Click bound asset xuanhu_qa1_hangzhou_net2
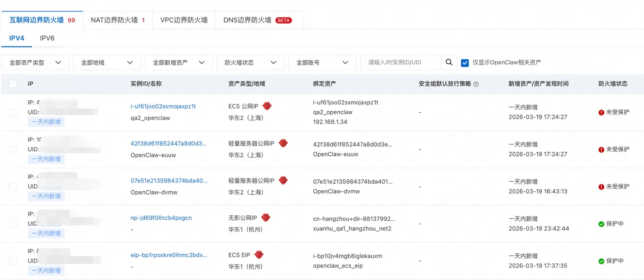644x280 pixels. 352,229
